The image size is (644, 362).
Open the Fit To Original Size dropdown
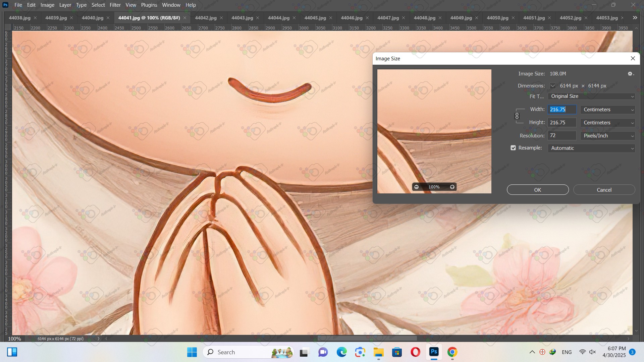point(592,96)
